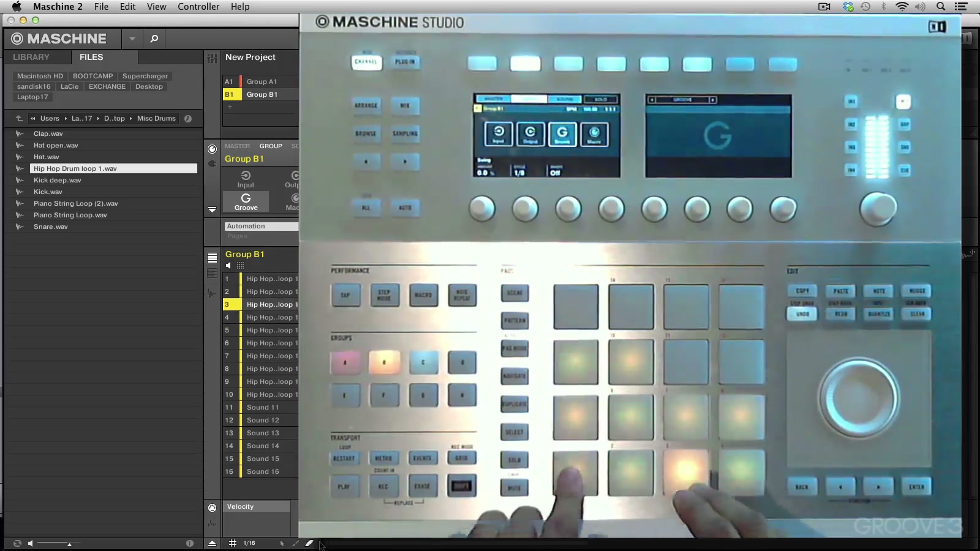
Task: Mute Group B1 with speaker icon
Action: tap(228, 266)
